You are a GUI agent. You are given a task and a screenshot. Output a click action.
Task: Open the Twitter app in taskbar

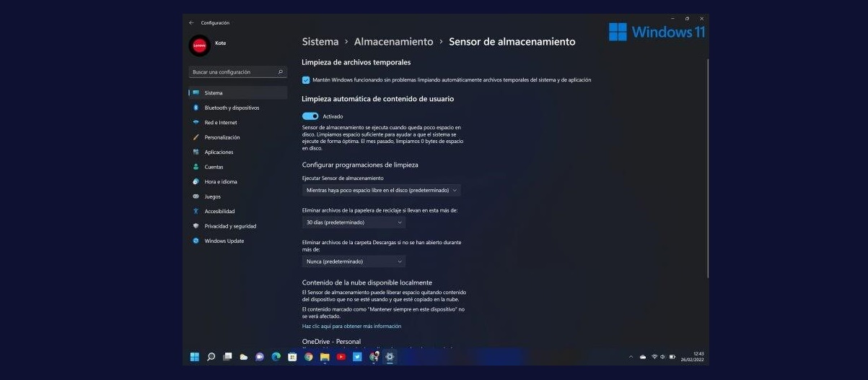pyautogui.click(x=357, y=356)
